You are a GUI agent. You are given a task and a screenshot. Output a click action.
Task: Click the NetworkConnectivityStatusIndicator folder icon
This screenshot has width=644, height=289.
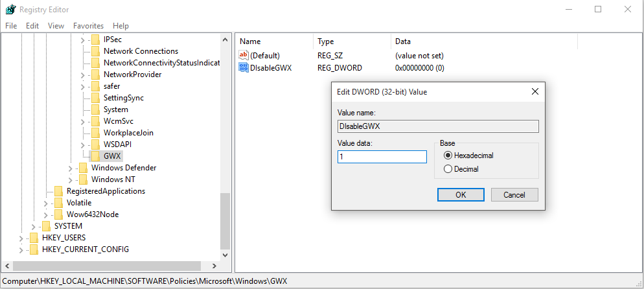click(95, 63)
